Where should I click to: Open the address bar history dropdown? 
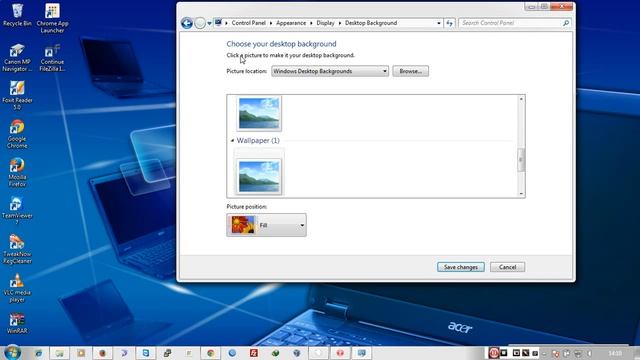(439, 23)
